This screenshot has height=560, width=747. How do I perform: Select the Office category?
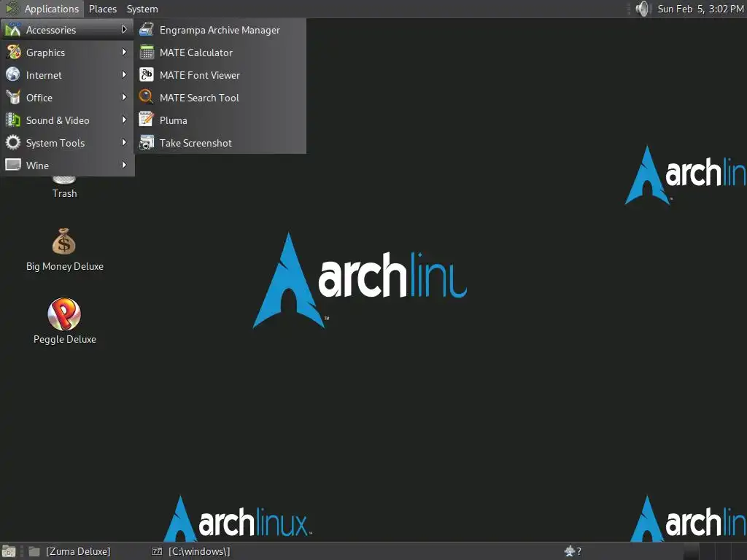point(67,98)
